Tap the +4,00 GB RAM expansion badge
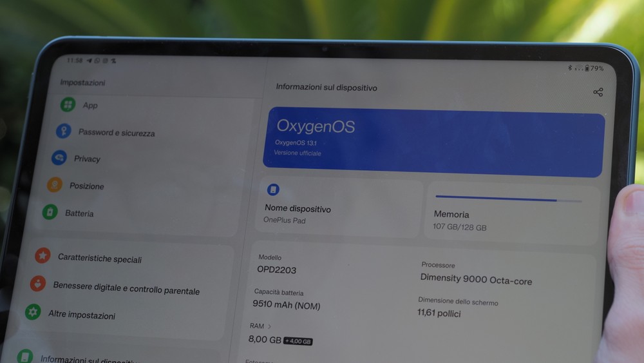 coord(298,341)
